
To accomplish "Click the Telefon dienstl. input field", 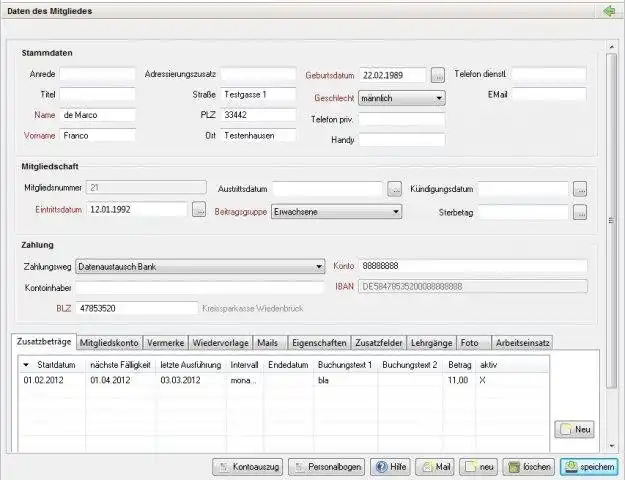I will [x=549, y=74].
